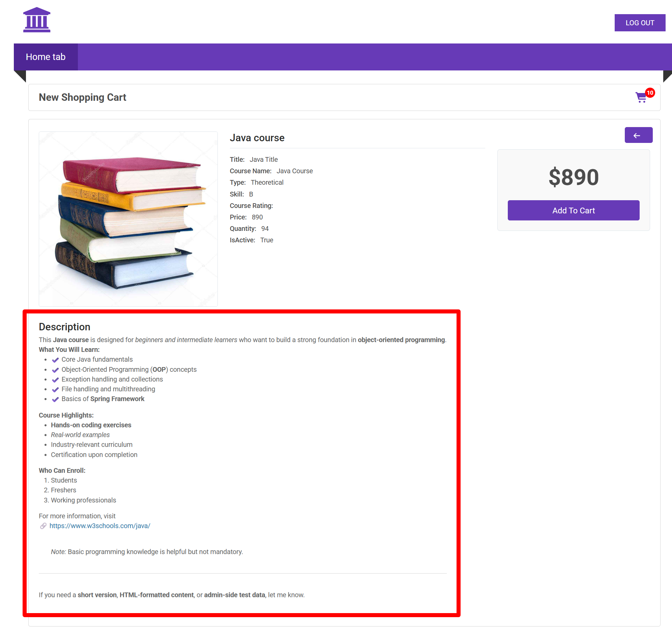Click the red cart count badge
672x634 pixels.
(x=650, y=93)
